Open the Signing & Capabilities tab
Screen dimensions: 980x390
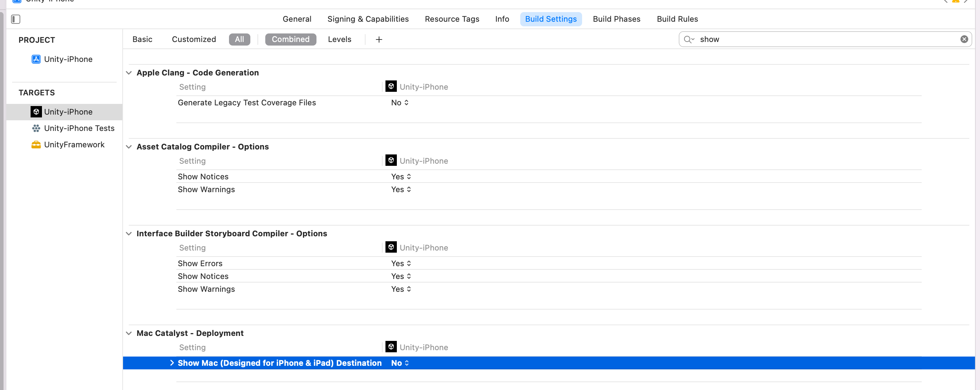pos(368,19)
